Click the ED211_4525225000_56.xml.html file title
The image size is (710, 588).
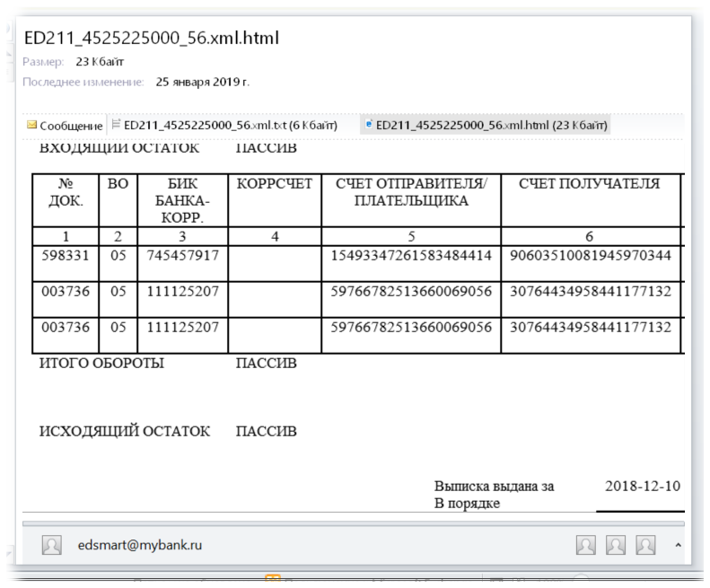[151, 38]
